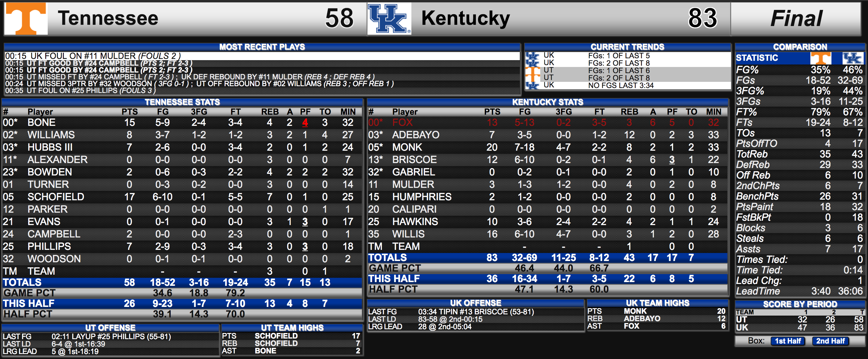Show the 1st Half box score

(788, 341)
